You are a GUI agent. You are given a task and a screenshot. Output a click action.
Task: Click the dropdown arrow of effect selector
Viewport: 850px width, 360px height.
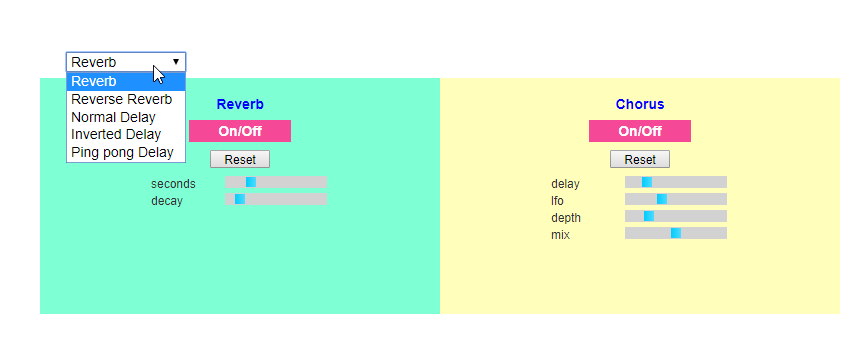176,62
